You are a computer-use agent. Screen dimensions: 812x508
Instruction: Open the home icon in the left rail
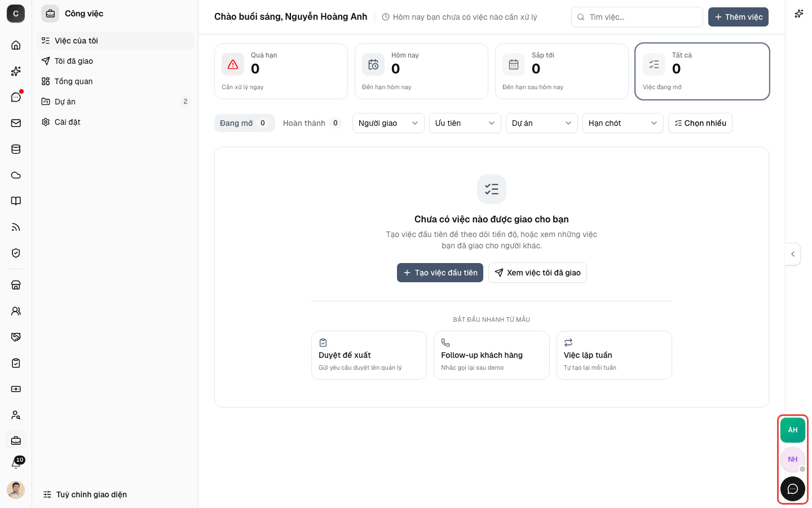tap(16, 45)
